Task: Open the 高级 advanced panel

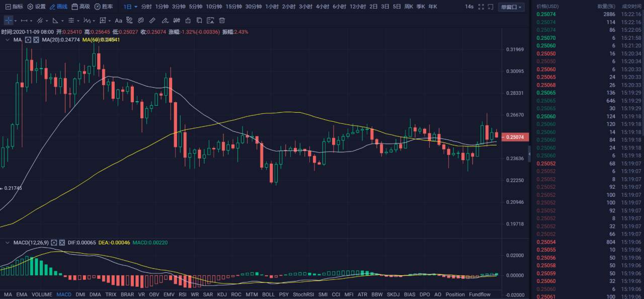Action: (80, 7)
